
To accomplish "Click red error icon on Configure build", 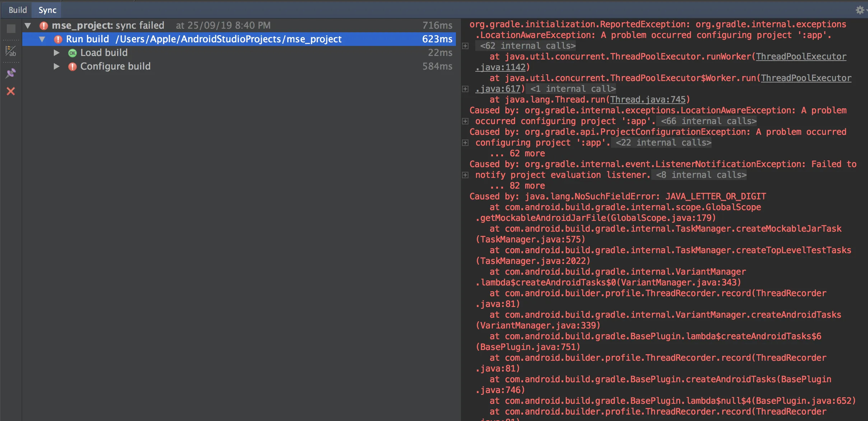I will point(73,67).
